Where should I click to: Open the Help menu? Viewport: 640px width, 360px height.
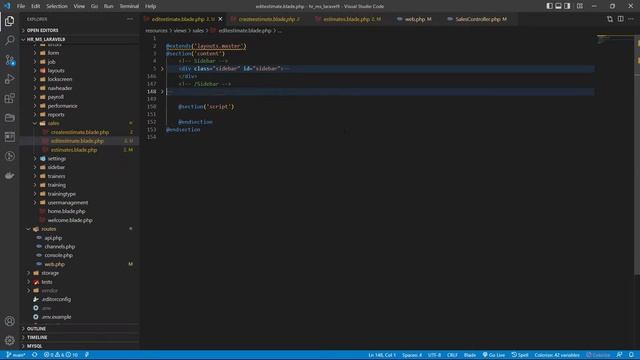(150, 6)
